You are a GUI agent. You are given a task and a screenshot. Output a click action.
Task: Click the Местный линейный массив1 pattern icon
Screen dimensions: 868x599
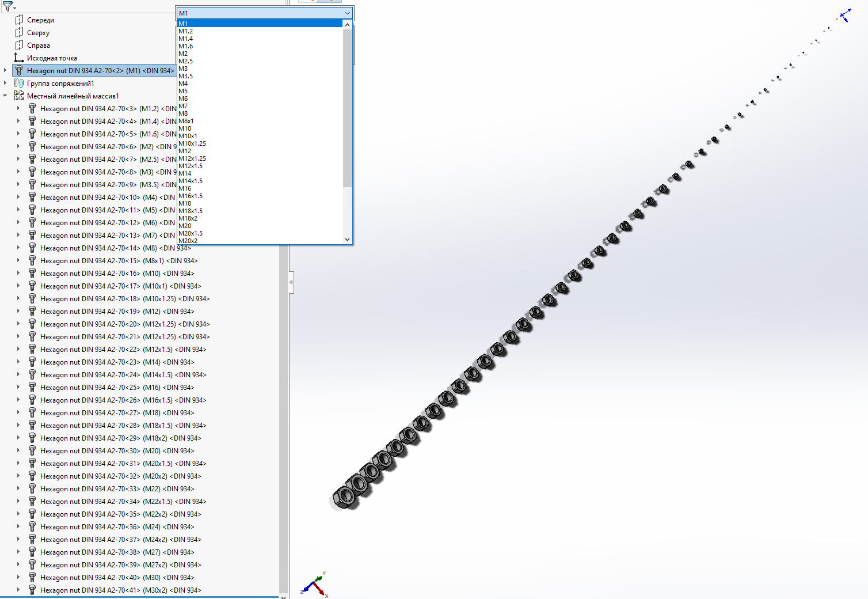point(19,96)
